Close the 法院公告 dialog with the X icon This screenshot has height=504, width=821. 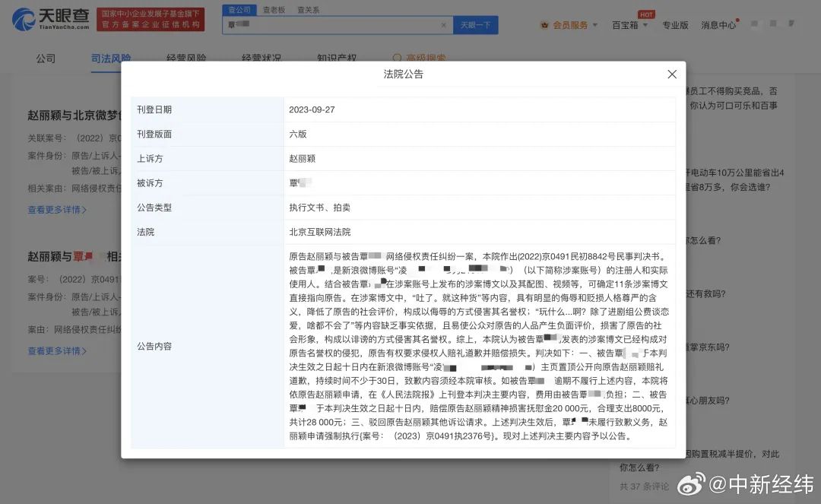[672, 74]
